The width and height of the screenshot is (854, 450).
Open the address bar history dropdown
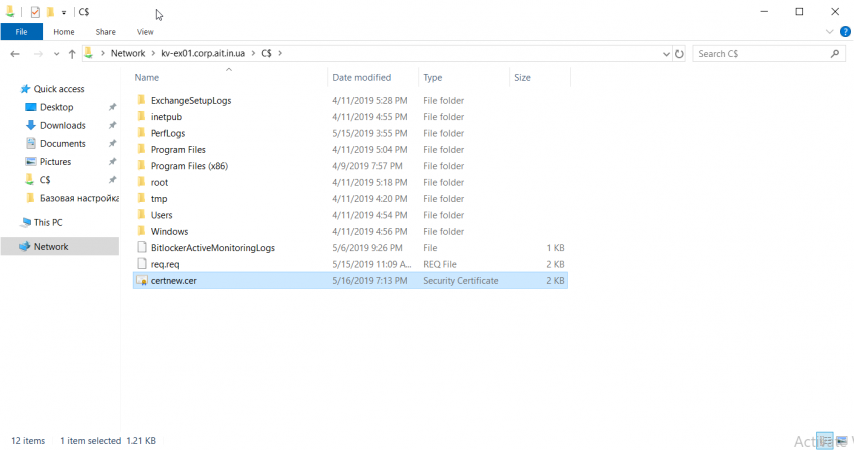point(666,54)
